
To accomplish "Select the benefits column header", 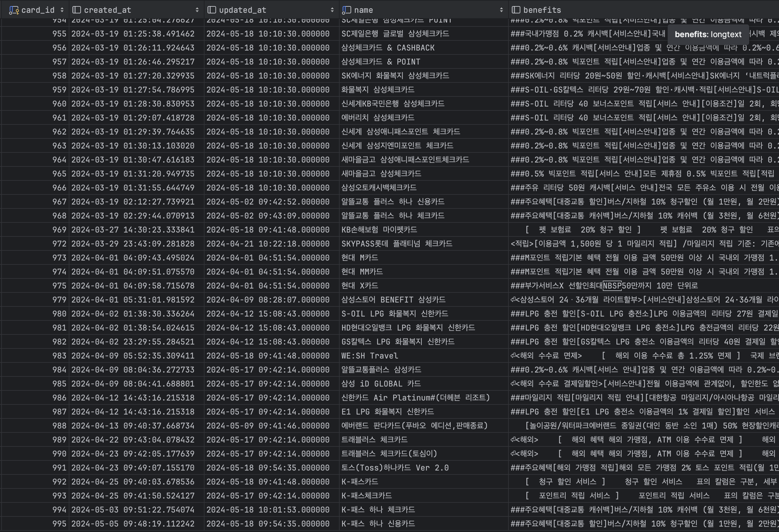I will coord(542,10).
